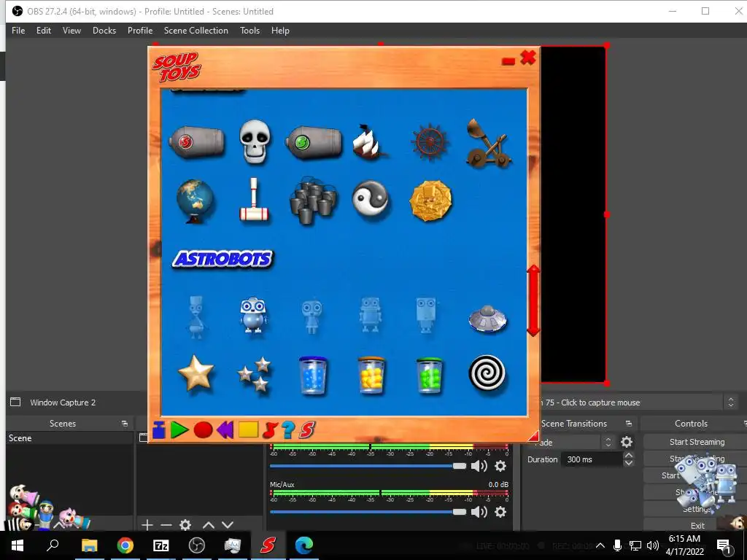747x560 pixels.
Task: Pick the cannon toy with green badge
Action: [314, 141]
